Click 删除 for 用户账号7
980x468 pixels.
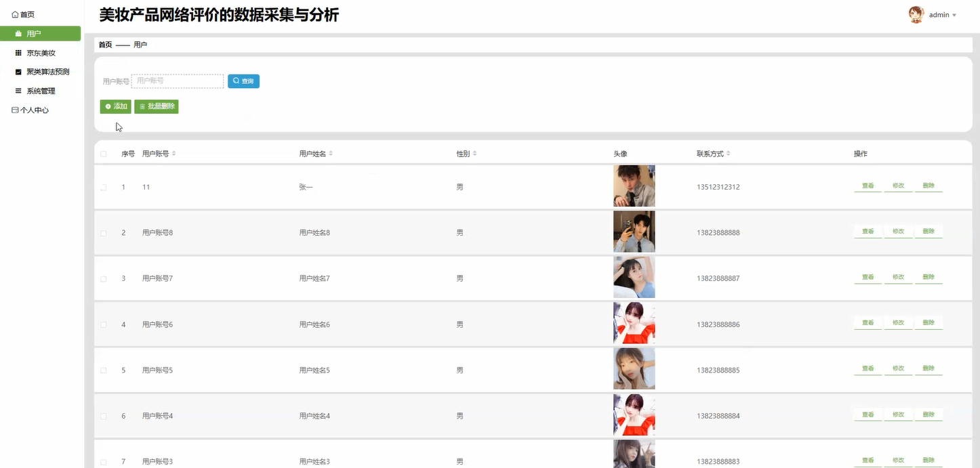[928, 277]
